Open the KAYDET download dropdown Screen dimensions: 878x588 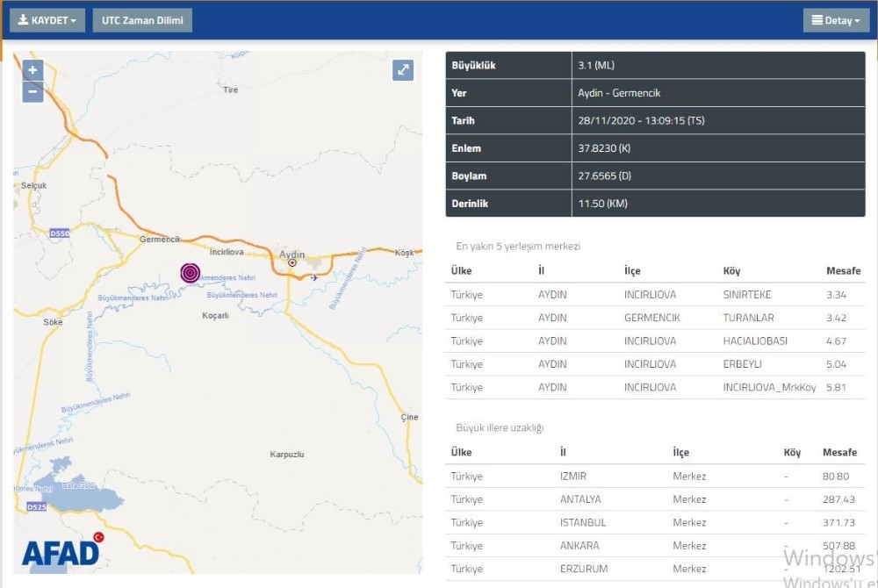point(47,20)
